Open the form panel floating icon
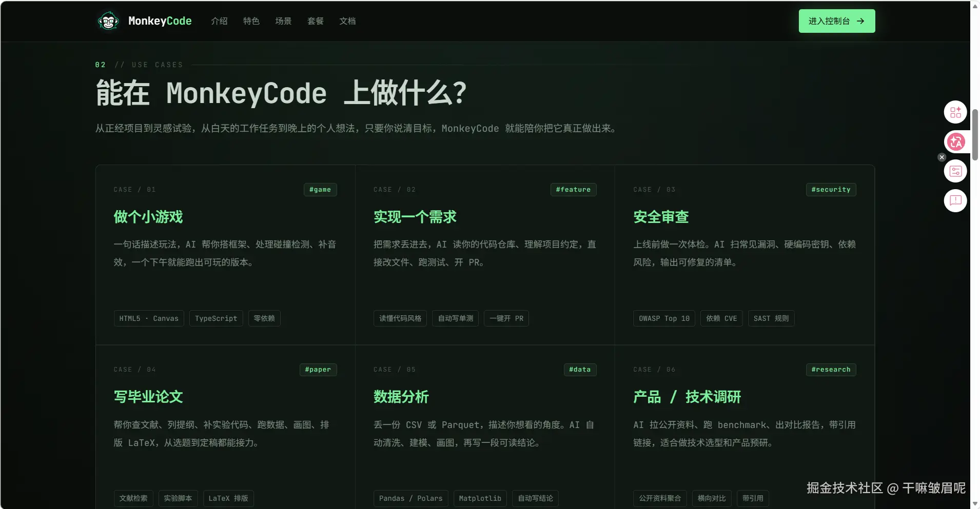 [955, 171]
